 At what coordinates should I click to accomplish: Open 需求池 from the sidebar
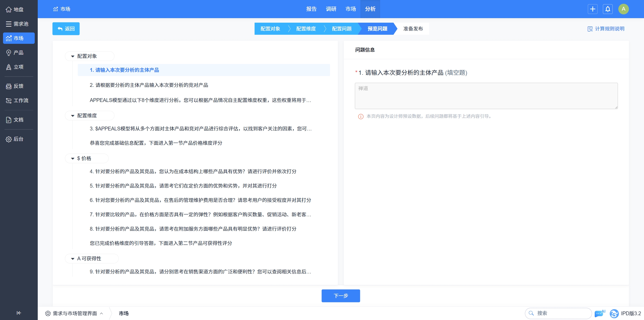point(17,24)
